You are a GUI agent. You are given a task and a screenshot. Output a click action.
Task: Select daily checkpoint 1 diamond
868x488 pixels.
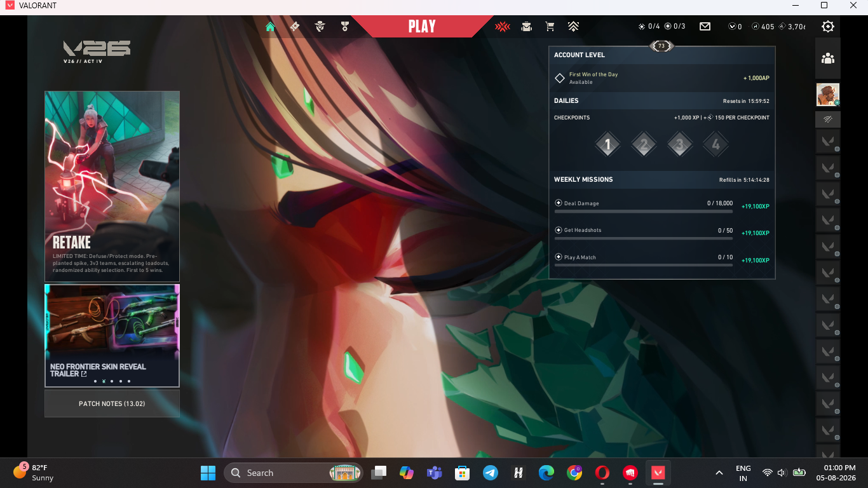607,144
